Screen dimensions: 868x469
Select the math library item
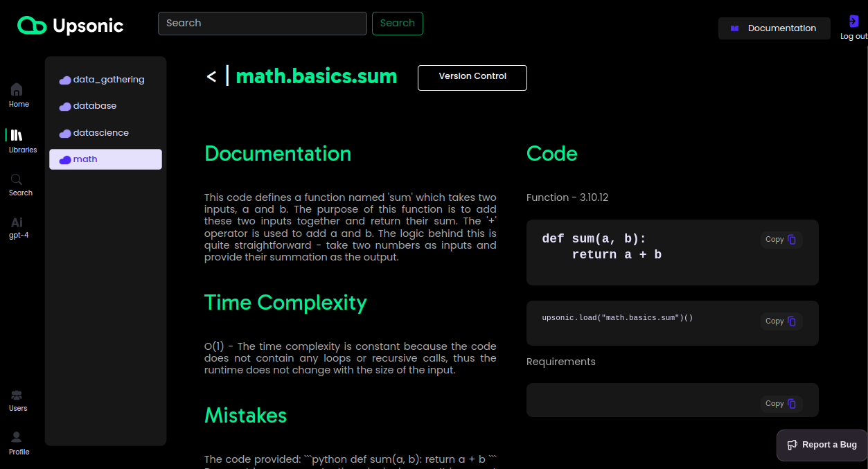(x=105, y=159)
